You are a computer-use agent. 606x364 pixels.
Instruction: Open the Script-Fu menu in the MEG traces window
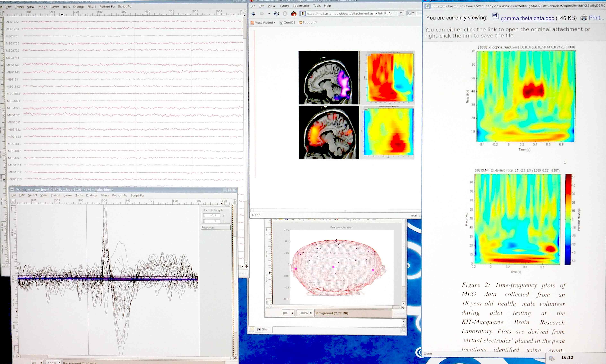(x=125, y=6)
